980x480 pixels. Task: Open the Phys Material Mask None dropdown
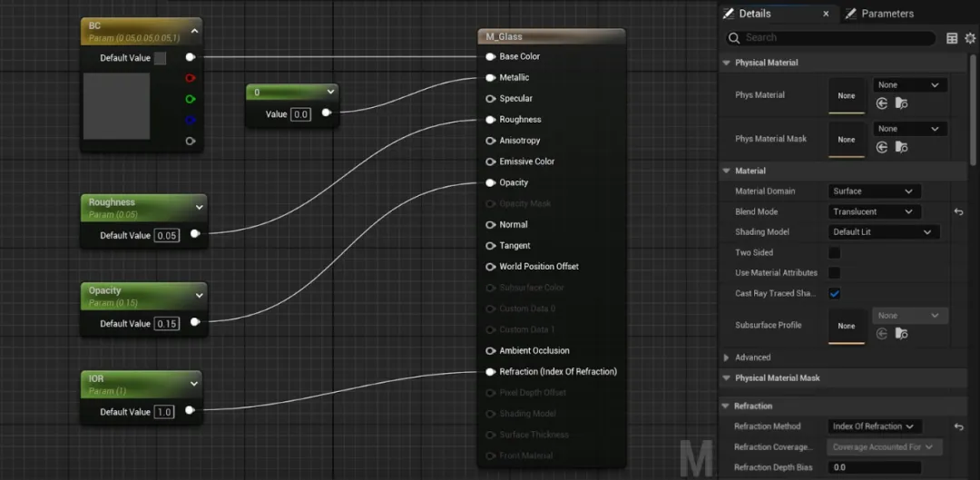[x=910, y=129]
